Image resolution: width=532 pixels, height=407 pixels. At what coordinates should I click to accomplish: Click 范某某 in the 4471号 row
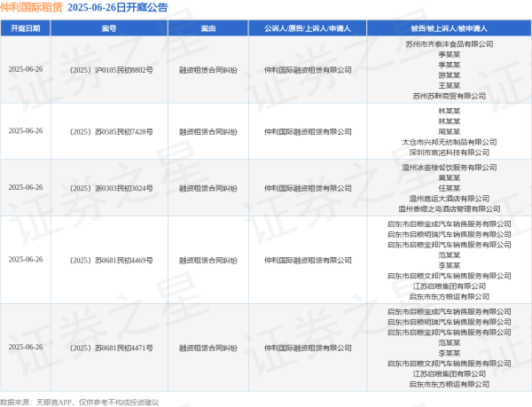coord(450,342)
